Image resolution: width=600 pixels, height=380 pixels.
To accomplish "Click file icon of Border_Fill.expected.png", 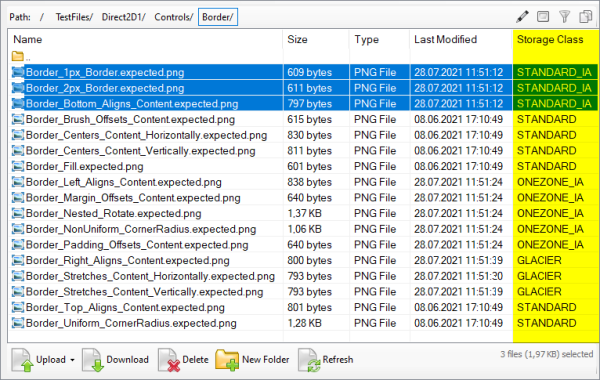I will (x=18, y=166).
